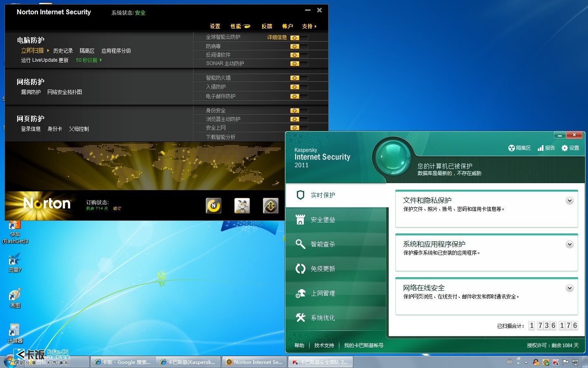Image resolution: width=588 pixels, height=368 pixels.
Task: Click 网络安全拓扑图 link in Norton
Action: [x=65, y=92]
